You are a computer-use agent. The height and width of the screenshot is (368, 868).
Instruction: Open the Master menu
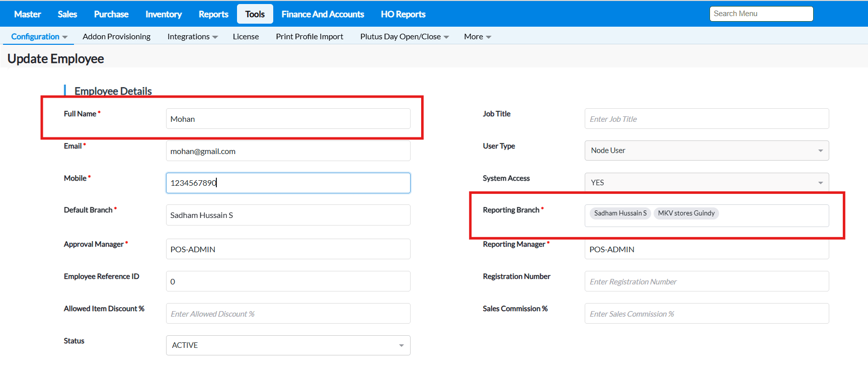click(x=28, y=14)
